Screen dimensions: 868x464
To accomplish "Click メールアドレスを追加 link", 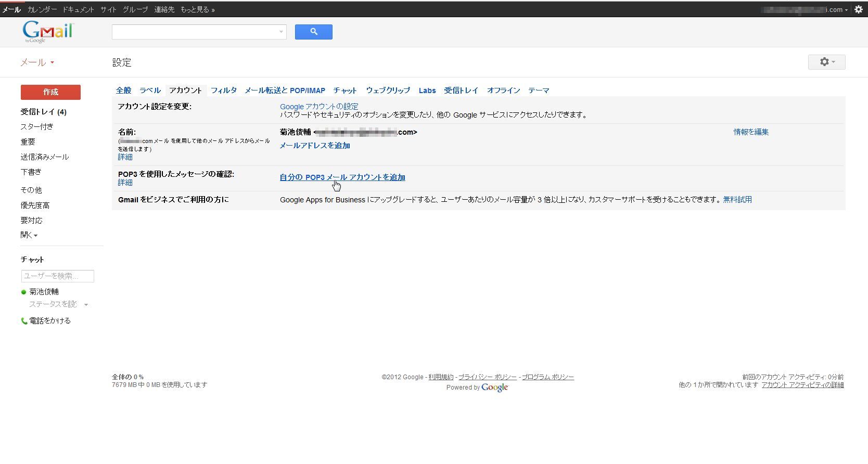I will tap(315, 146).
